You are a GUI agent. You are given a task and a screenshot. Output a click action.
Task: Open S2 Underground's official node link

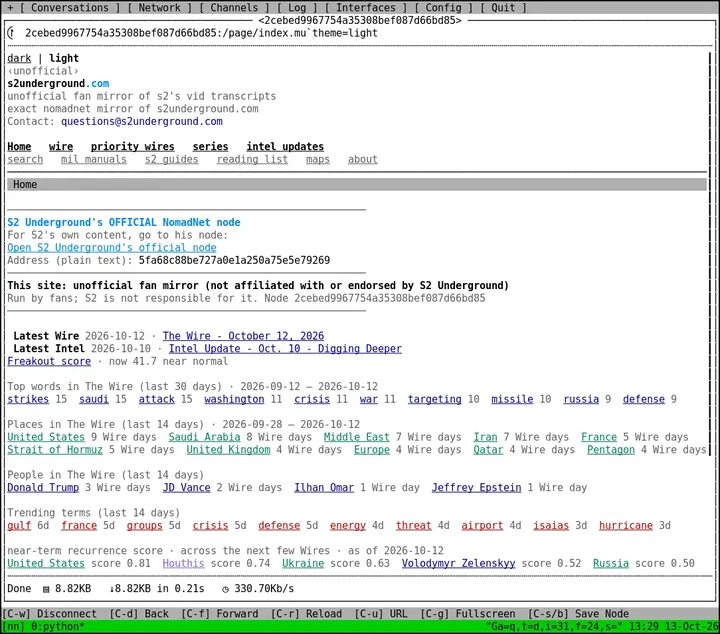[112, 248]
